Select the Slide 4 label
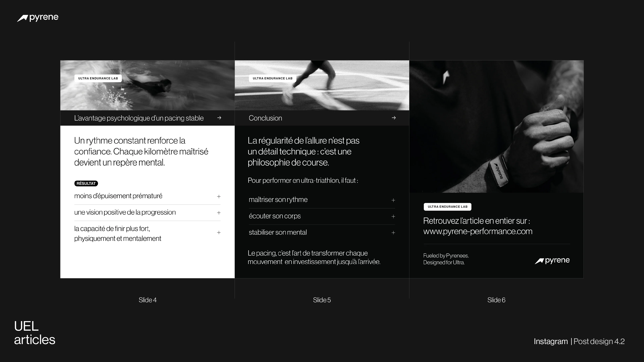The height and width of the screenshot is (362, 644). pos(148,300)
